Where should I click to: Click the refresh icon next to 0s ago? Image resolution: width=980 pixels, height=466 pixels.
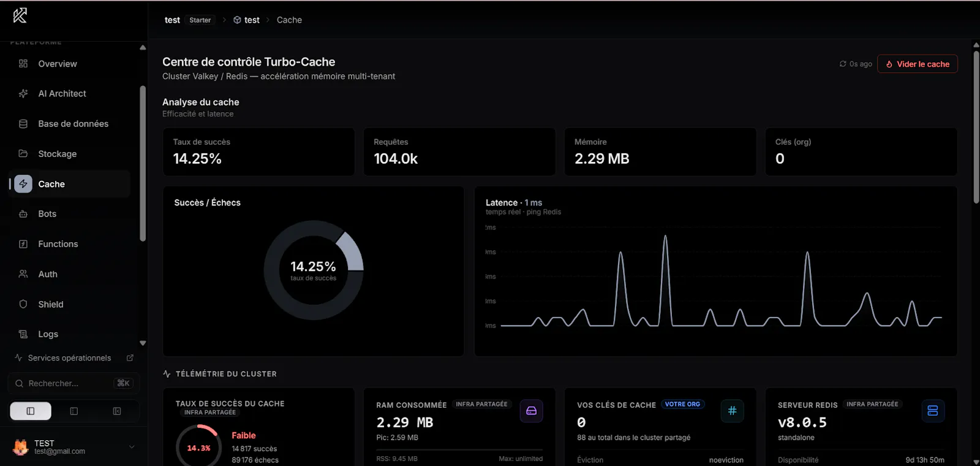843,64
